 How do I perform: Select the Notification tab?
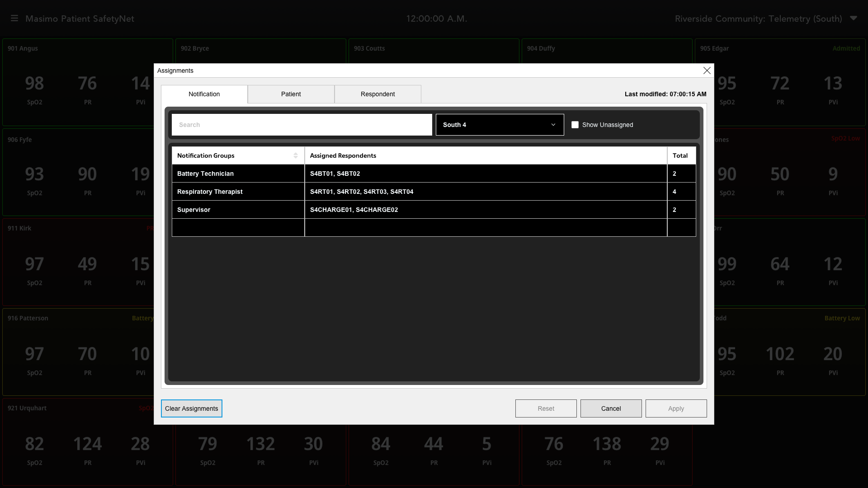pyautogui.click(x=204, y=94)
